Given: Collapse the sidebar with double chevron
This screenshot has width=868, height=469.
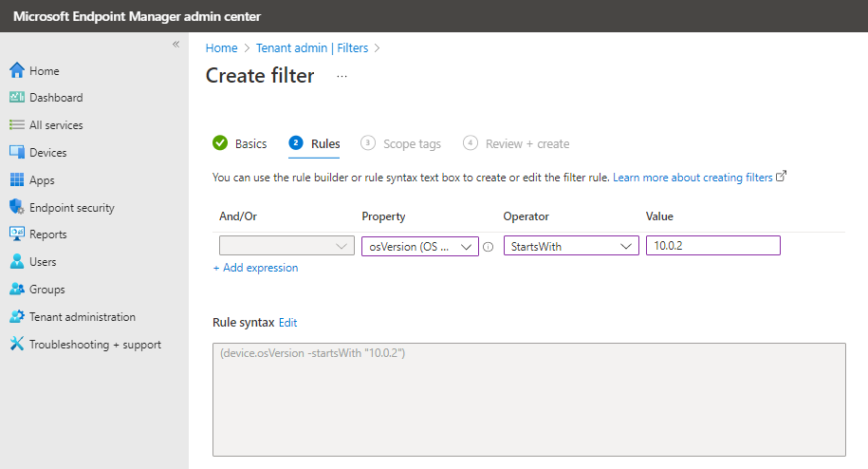Looking at the screenshot, I should pos(176,45).
